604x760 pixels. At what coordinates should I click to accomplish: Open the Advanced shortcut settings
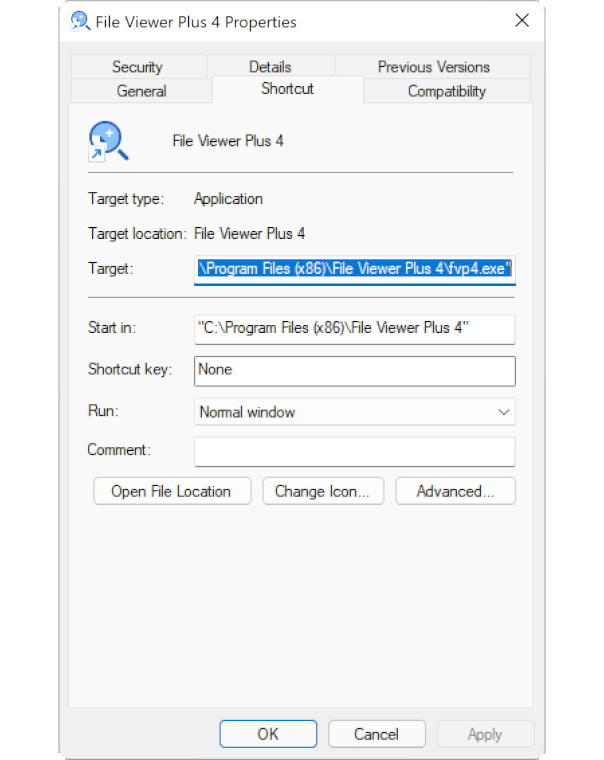(455, 491)
